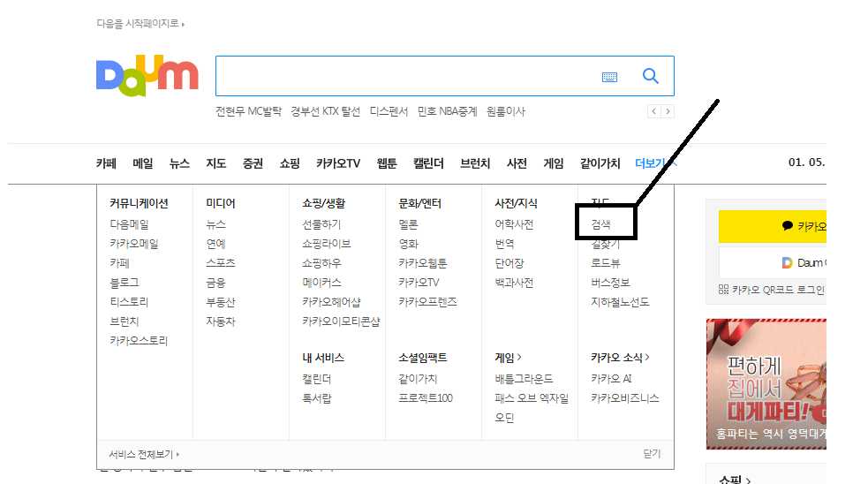Open 부동산 link
Screen dimensions: 868x484
click(221, 302)
